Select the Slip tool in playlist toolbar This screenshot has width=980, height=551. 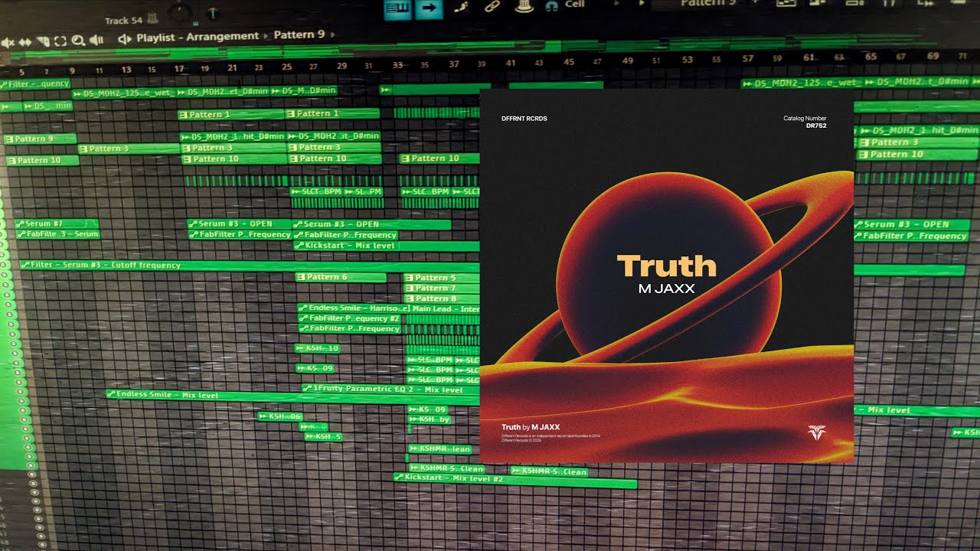(25, 41)
